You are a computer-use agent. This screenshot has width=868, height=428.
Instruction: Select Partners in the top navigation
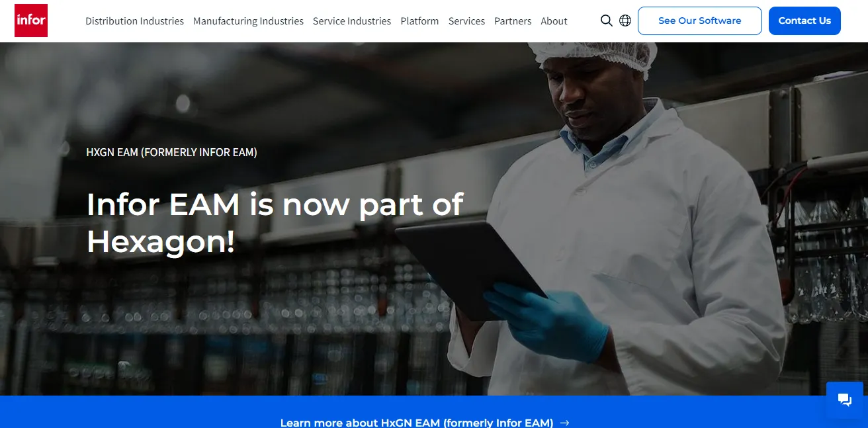point(513,21)
